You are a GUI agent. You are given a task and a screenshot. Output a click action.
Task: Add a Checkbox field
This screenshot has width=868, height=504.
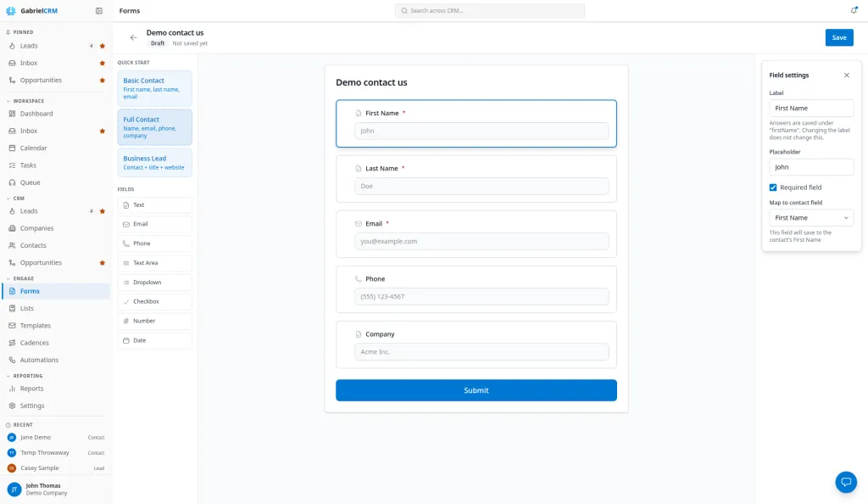pyautogui.click(x=154, y=302)
